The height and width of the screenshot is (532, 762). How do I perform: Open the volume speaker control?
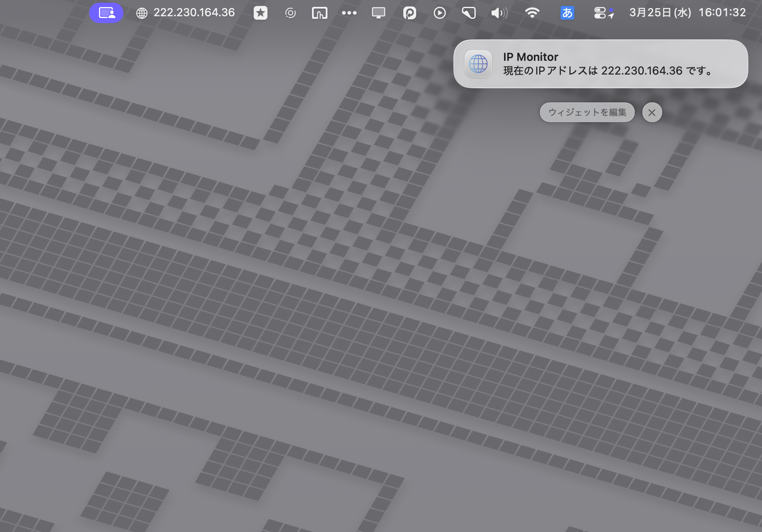point(499,13)
